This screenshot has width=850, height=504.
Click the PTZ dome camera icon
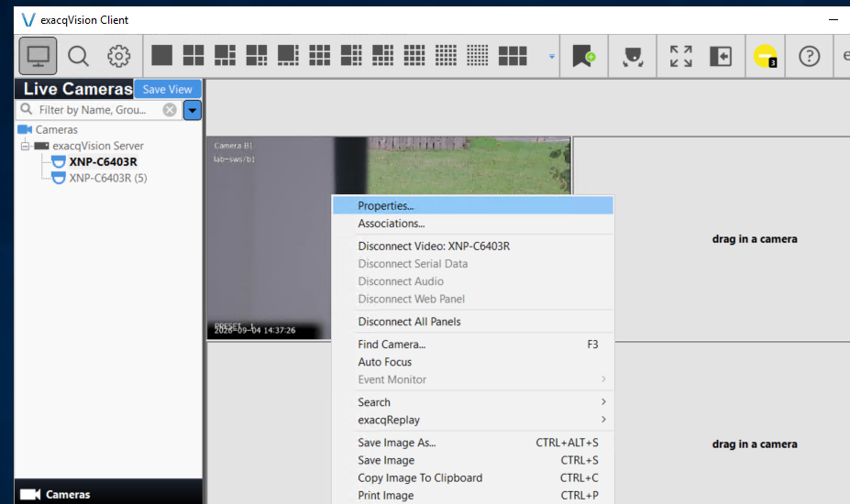(633, 57)
